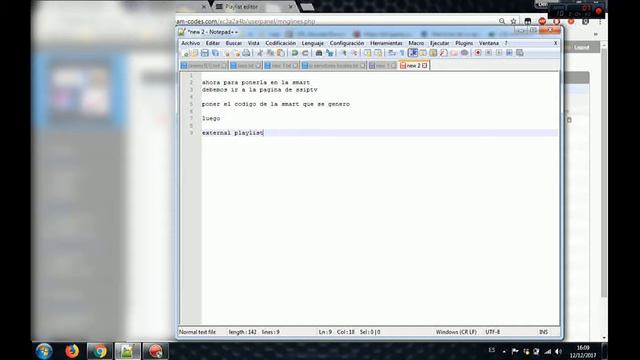The image size is (640, 360).
Task: Open the Buscar menu
Action: tap(234, 43)
